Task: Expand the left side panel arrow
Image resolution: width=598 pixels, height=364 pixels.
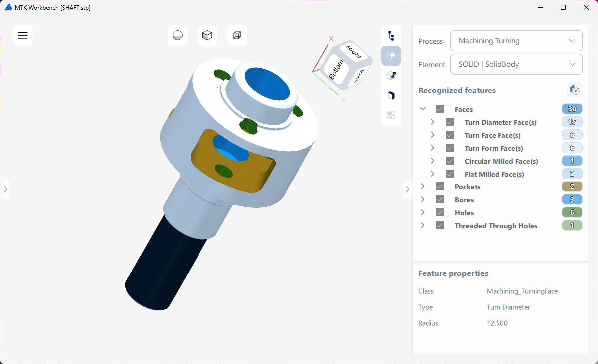Action: coord(5,189)
